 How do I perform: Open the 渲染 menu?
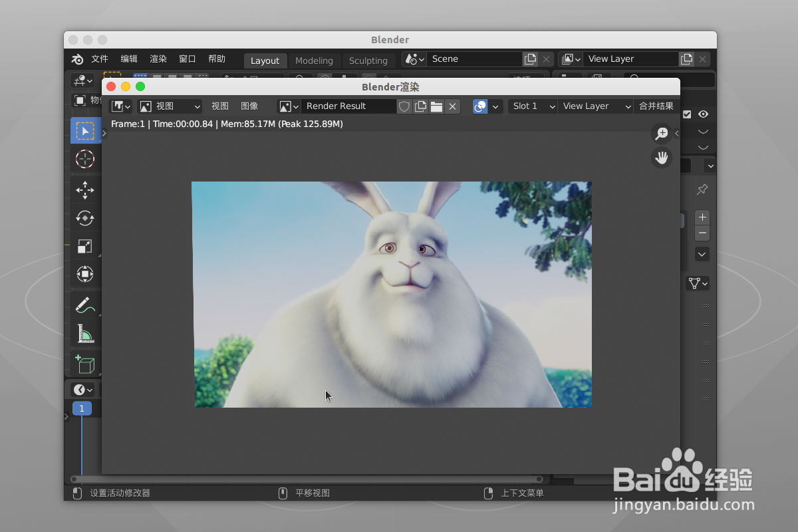pyautogui.click(x=158, y=59)
